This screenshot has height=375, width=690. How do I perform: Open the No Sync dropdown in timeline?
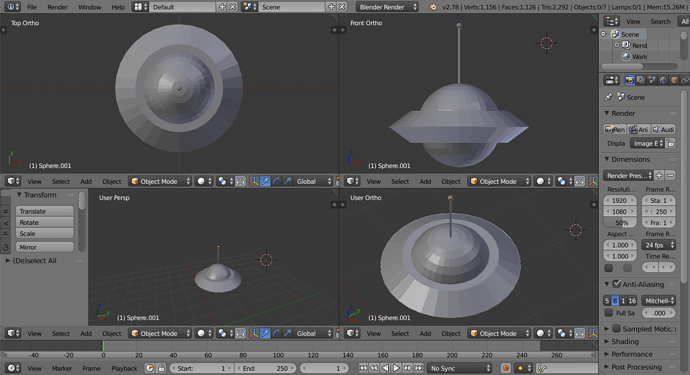(460, 368)
